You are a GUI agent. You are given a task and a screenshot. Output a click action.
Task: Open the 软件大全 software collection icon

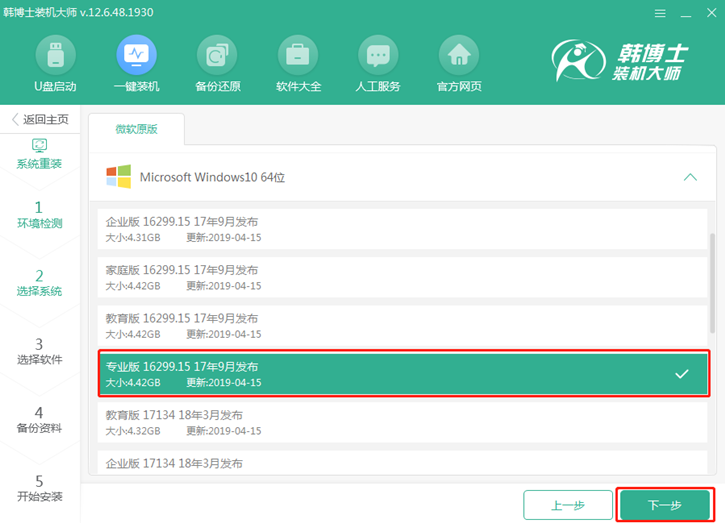tap(297, 56)
